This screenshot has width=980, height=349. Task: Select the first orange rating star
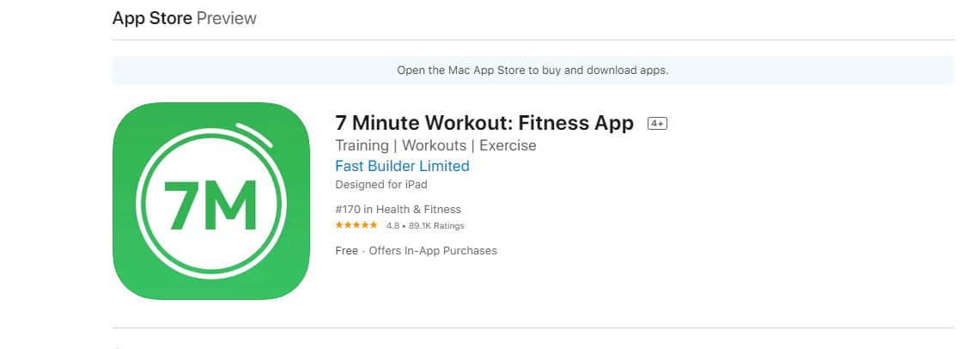339,225
